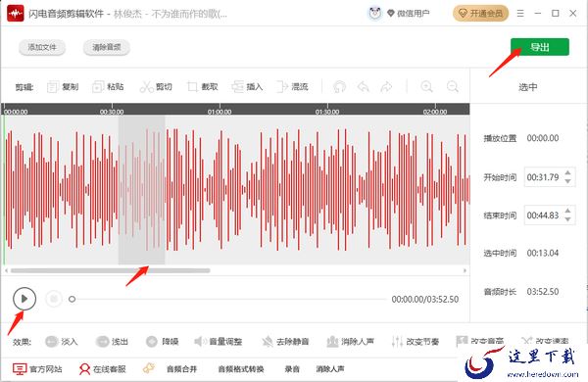Click the 微信用户 account name
Screen dimensions: 588x382
413,14
